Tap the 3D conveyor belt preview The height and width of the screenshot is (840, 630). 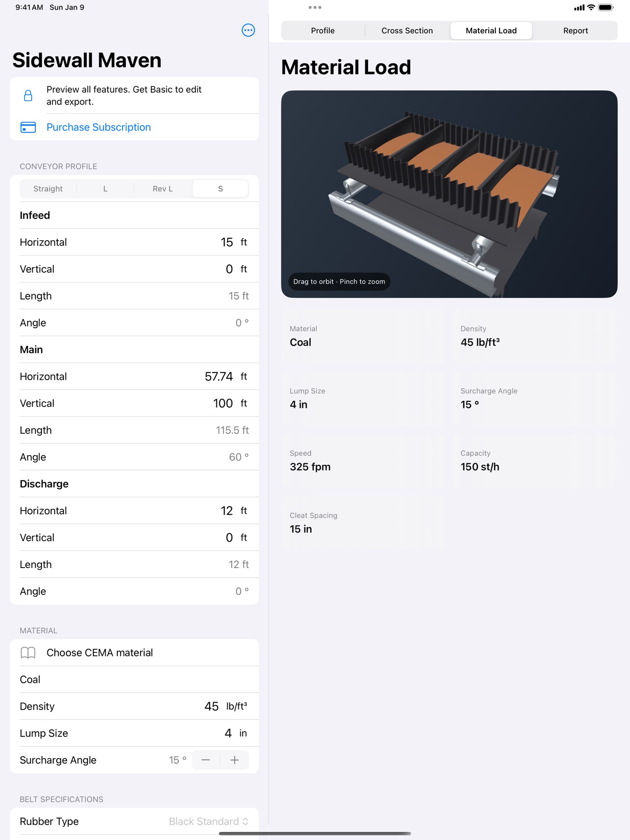pyautogui.click(x=449, y=194)
